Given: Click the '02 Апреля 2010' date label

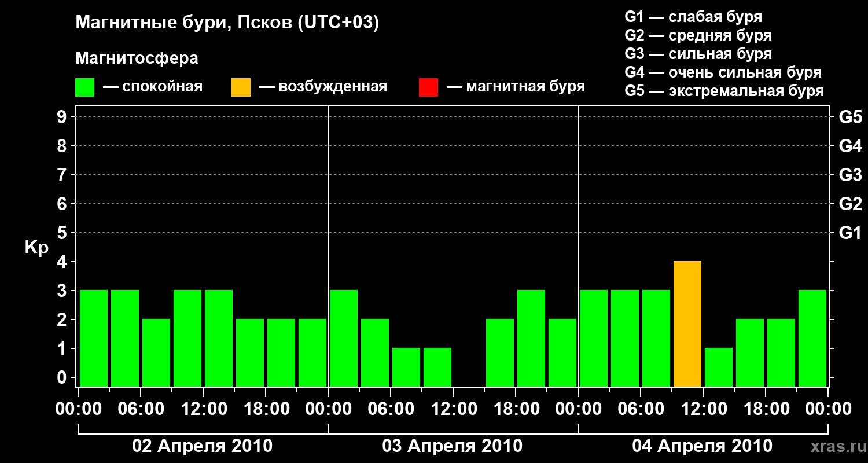Looking at the screenshot, I should [203, 446].
